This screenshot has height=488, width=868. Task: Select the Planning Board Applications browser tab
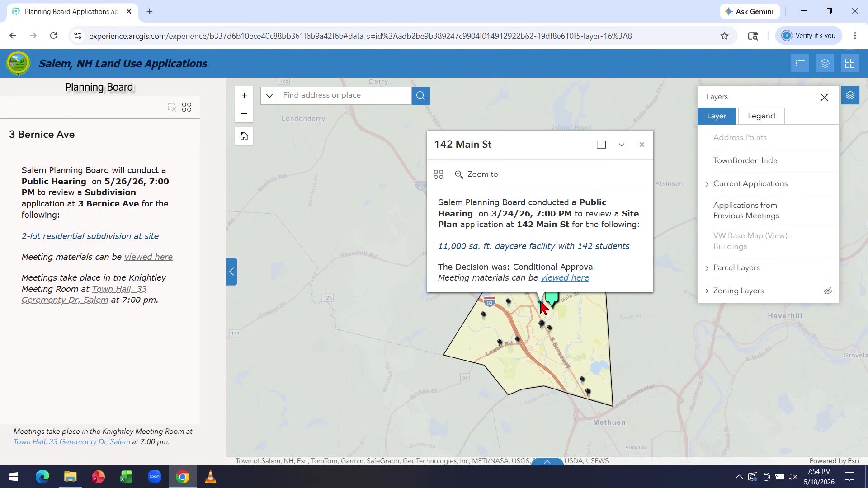tap(71, 12)
